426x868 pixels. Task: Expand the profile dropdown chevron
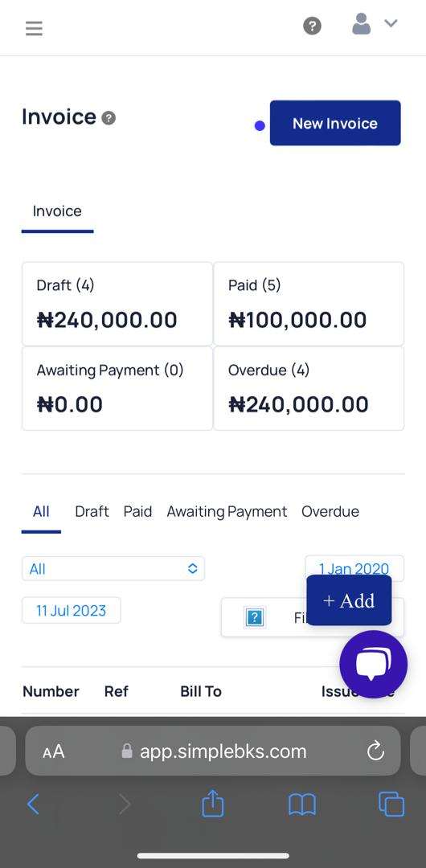391,23
